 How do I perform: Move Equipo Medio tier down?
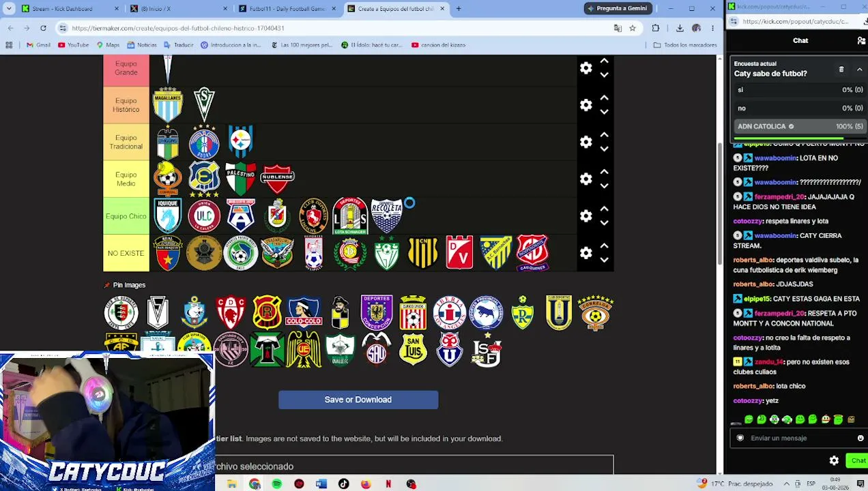pos(604,185)
